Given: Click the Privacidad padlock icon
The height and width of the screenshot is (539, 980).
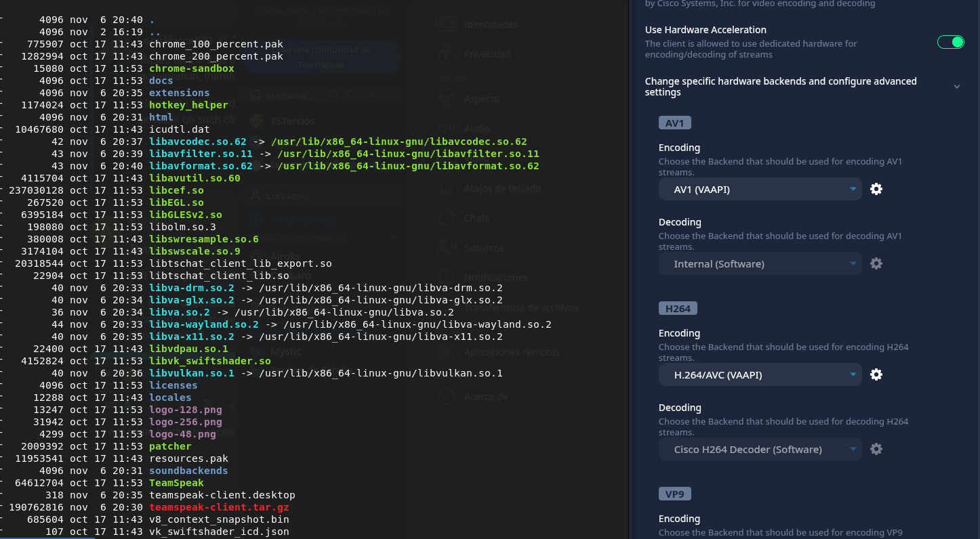Looking at the screenshot, I should [446, 54].
